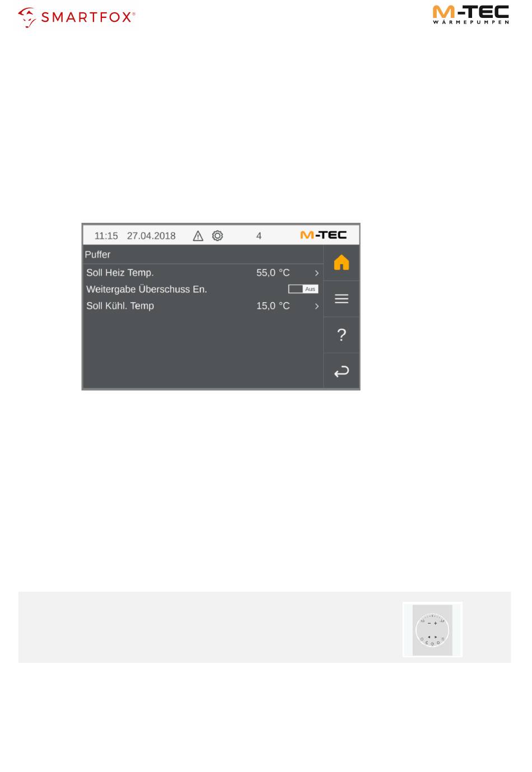The width and height of the screenshot is (532, 772).
Task: Open the warning triangle alerts icon
Action: tap(198, 236)
